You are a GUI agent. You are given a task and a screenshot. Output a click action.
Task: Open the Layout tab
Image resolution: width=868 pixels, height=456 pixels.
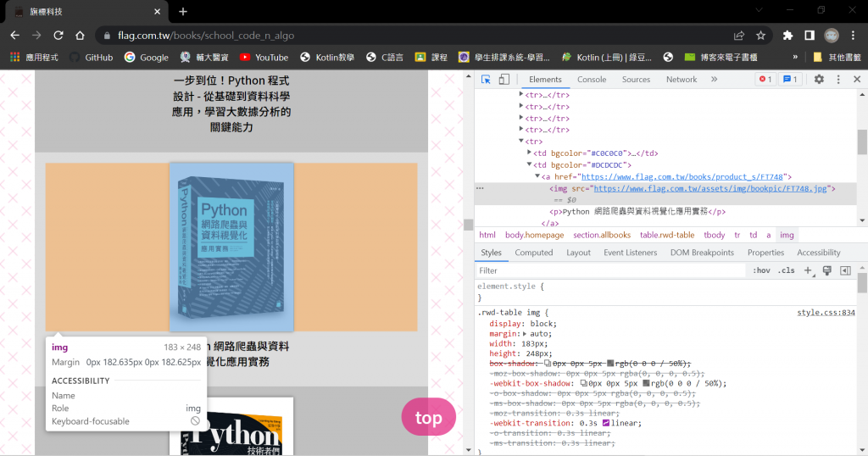[578, 253]
